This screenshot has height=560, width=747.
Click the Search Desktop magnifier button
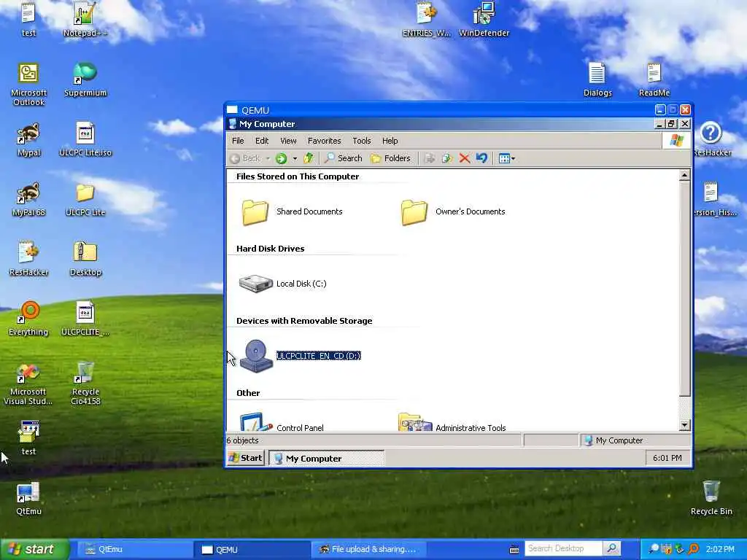[x=611, y=549]
